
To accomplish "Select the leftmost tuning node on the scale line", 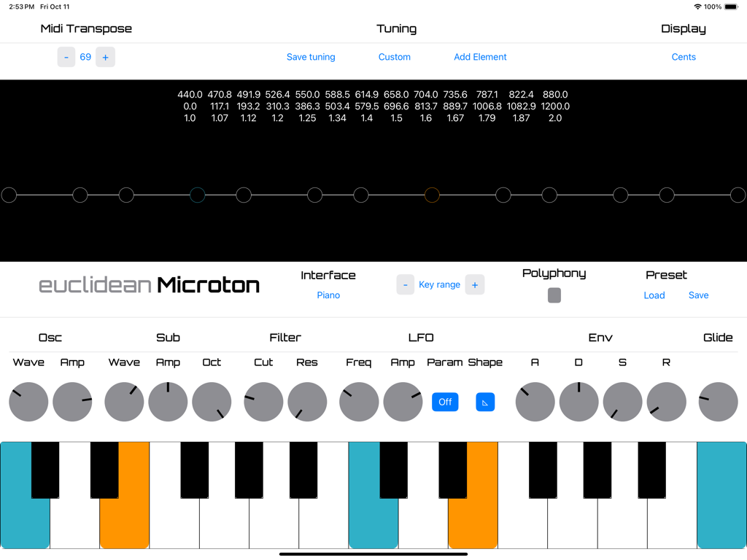I will point(9,195).
